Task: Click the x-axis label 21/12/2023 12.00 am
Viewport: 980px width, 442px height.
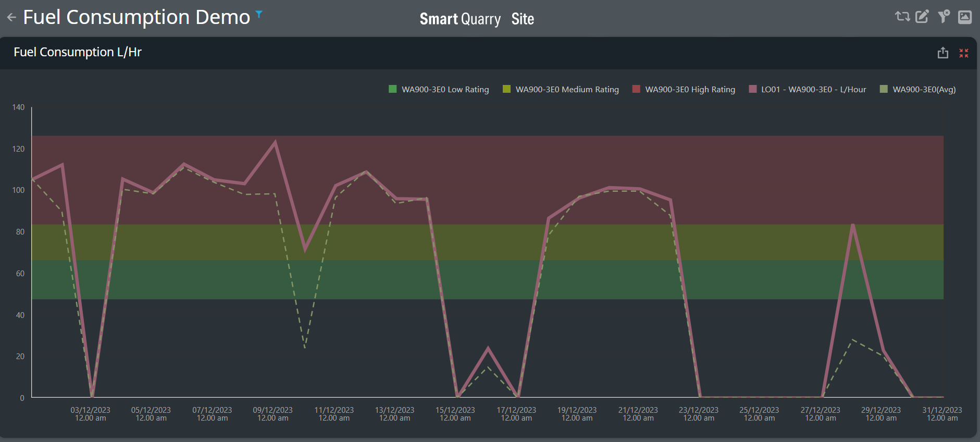Action: click(x=638, y=414)
